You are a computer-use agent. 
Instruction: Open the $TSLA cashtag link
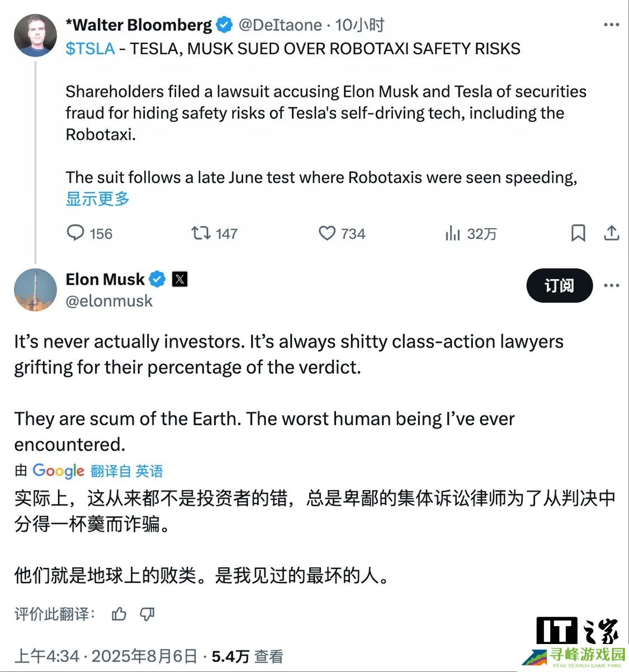point(90,49)
